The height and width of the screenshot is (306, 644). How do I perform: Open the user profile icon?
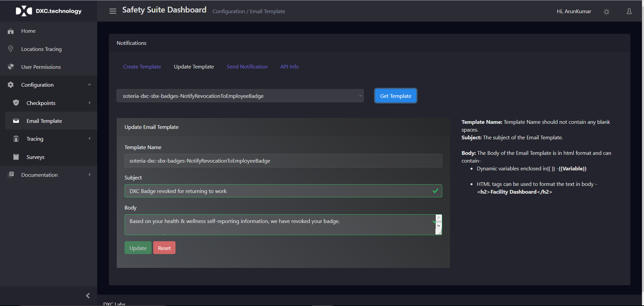pyautogui.click(x=629, y=11)
